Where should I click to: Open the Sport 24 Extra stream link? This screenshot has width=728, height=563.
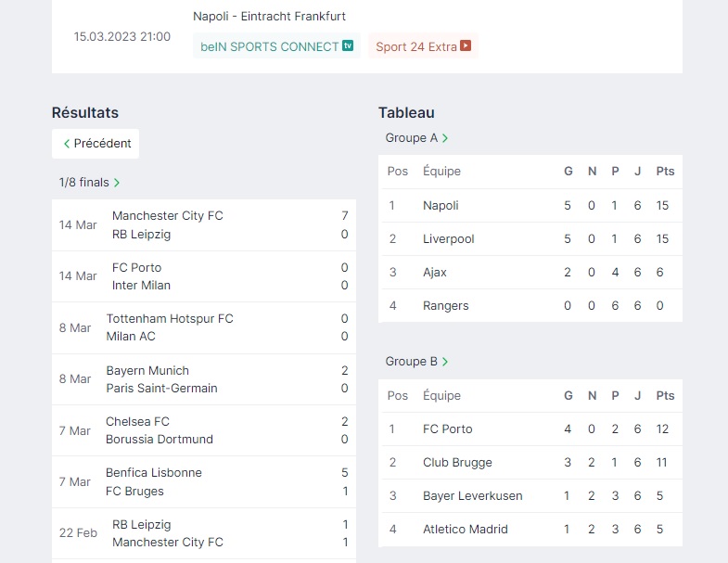416,46
